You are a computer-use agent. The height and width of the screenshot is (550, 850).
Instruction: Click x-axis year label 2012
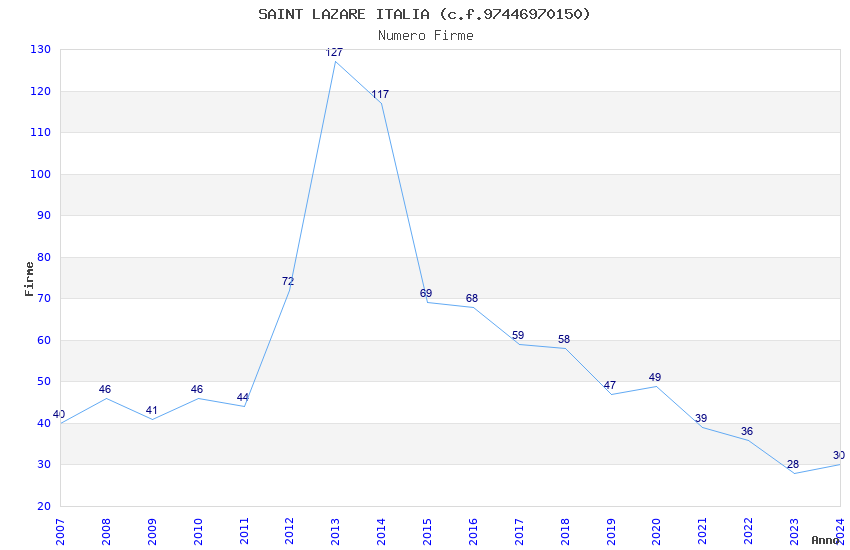(x=289, y=532)
